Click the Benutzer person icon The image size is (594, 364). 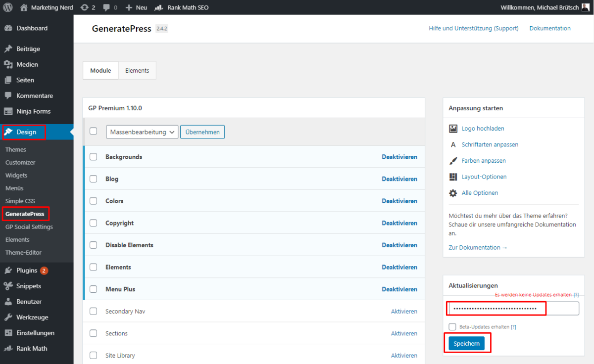(8, 302)
